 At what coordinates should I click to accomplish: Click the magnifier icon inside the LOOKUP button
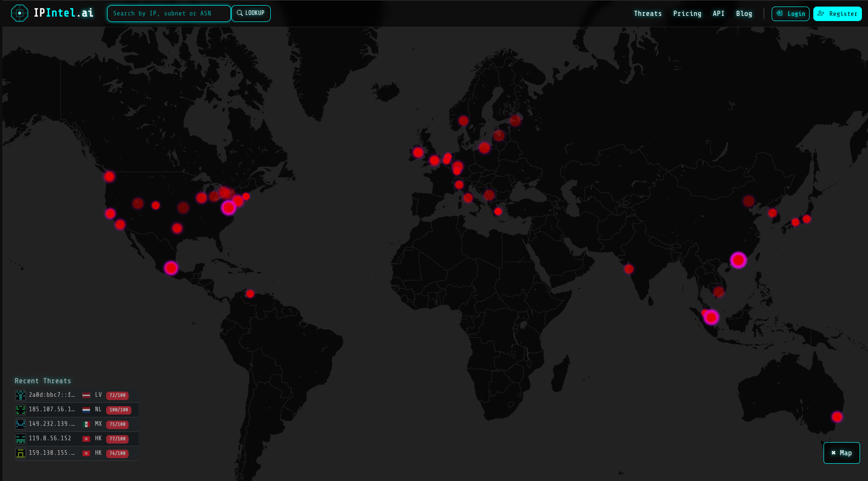click(x=240, y=13)
